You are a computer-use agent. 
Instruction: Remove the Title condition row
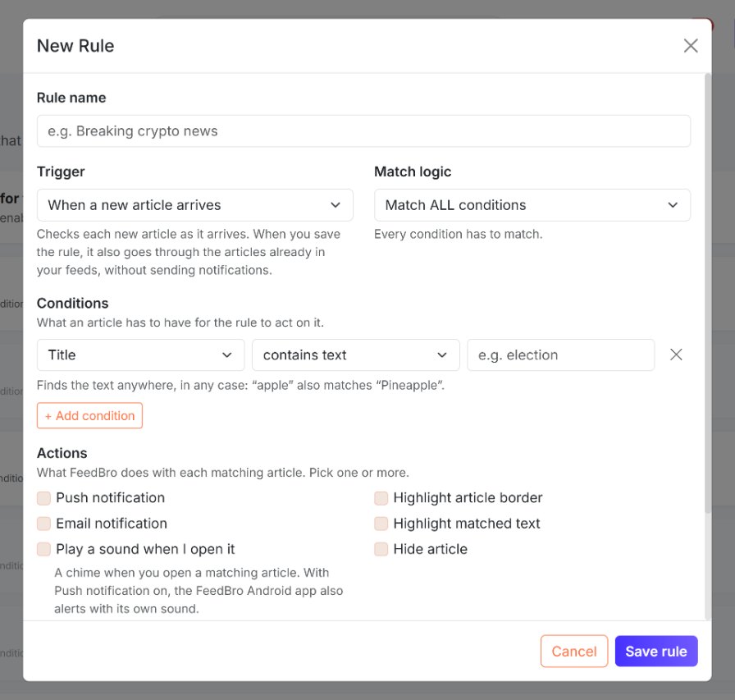[x=676, y=355]
